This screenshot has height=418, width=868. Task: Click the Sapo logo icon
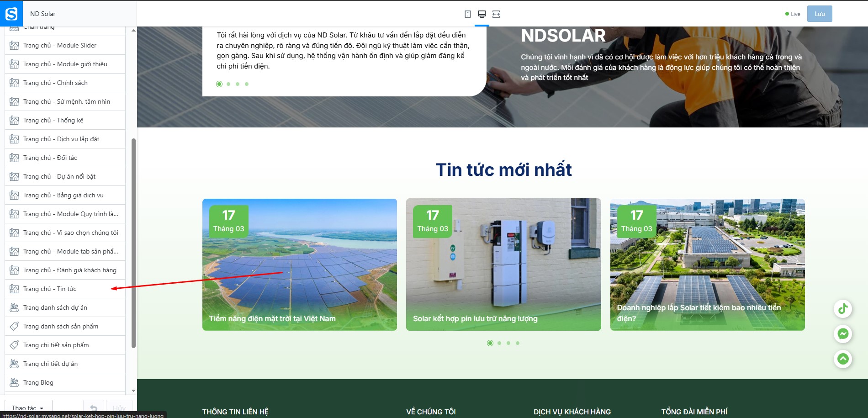tap(11, 14)
